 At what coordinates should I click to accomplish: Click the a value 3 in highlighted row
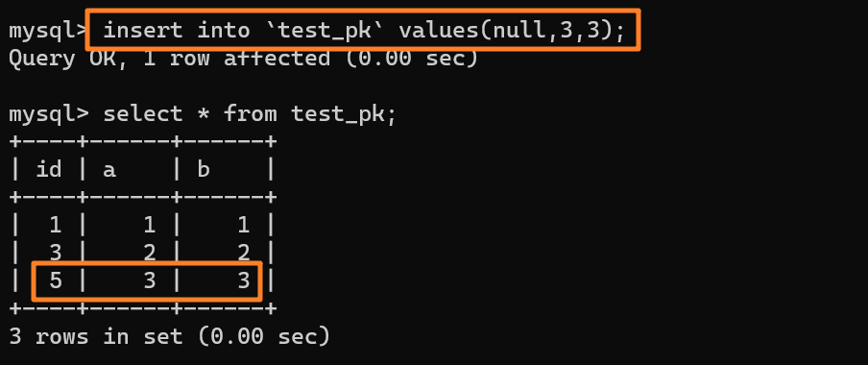pos(150,280)
